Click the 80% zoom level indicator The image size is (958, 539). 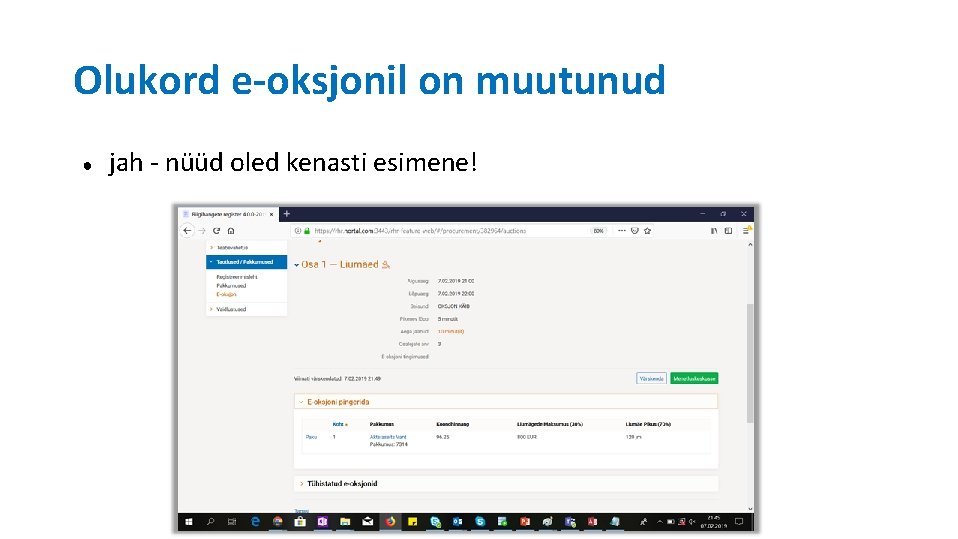click(598, 231)
